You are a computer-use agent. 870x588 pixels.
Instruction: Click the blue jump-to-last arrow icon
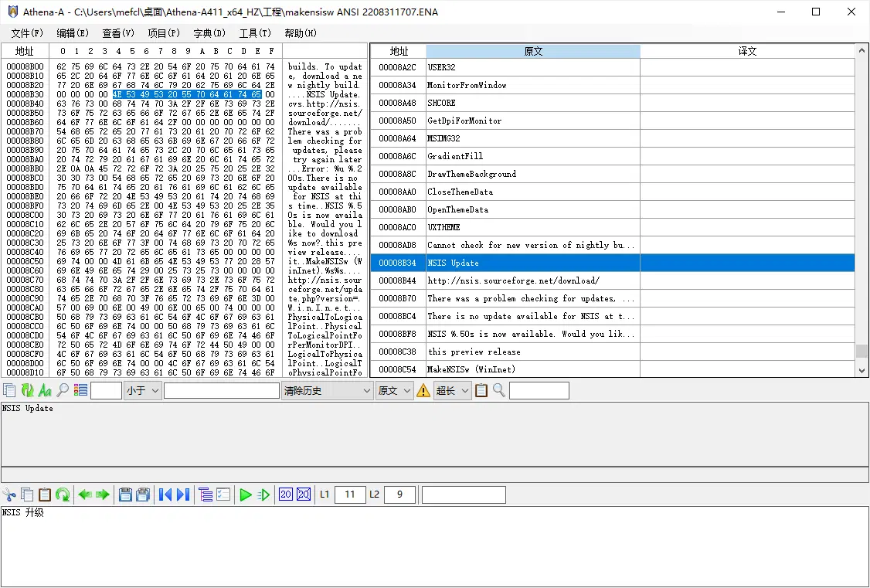click(x=180, y=495)
